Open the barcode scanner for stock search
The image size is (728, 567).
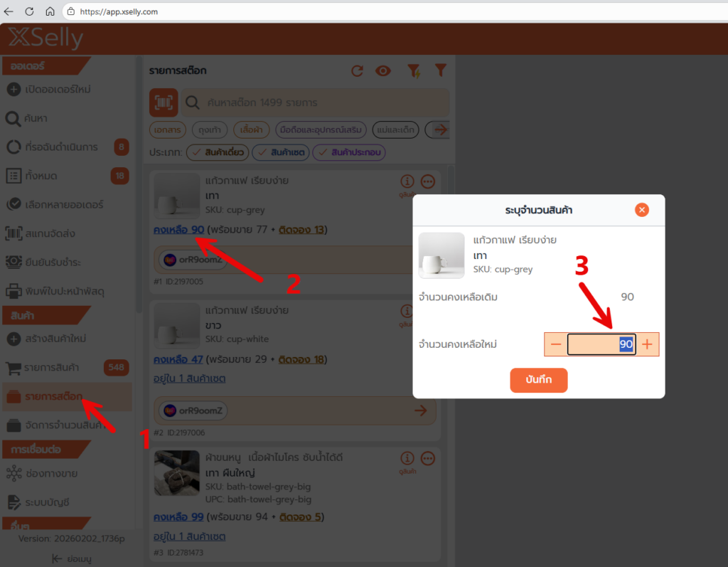164,103
